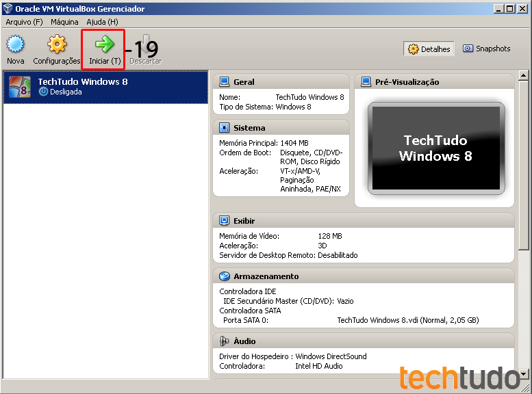Open the Geral section header link
The width and height of the screenshot is (532, 394).
pyautogui.click(x=244, y=82)
